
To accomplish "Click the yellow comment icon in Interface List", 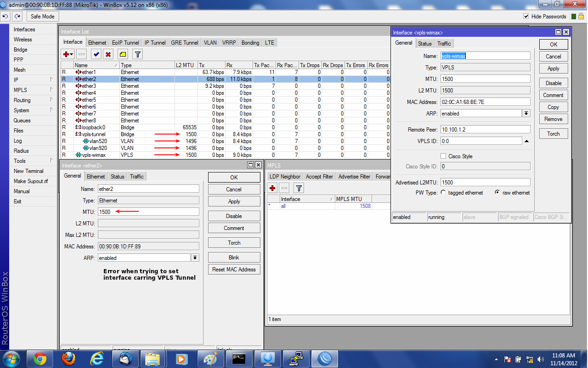I will point(123,54).
